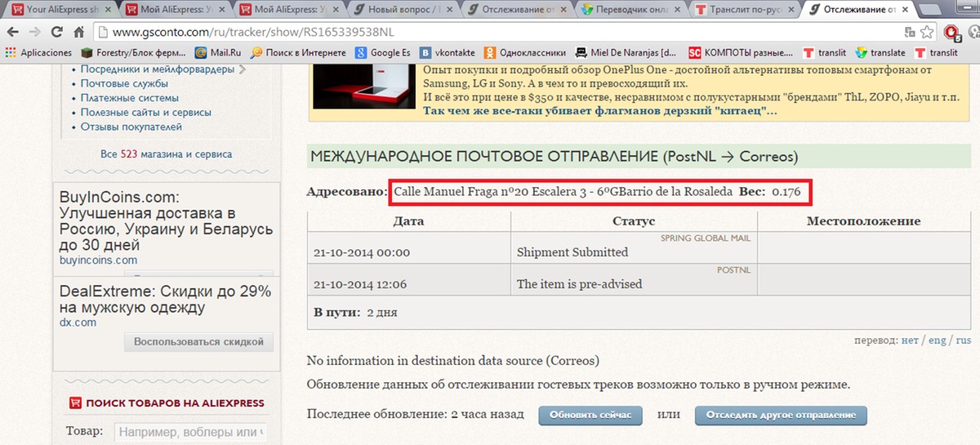Click the Обновить сейчас button
This screenshot has width=980, height=445.
tap(590, 416)
